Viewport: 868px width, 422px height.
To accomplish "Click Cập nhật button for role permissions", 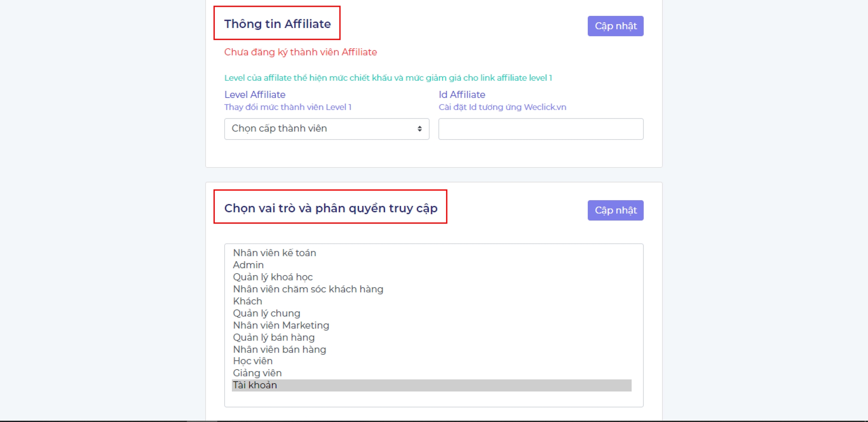I will pyautogui.click(x=615, y=210).
